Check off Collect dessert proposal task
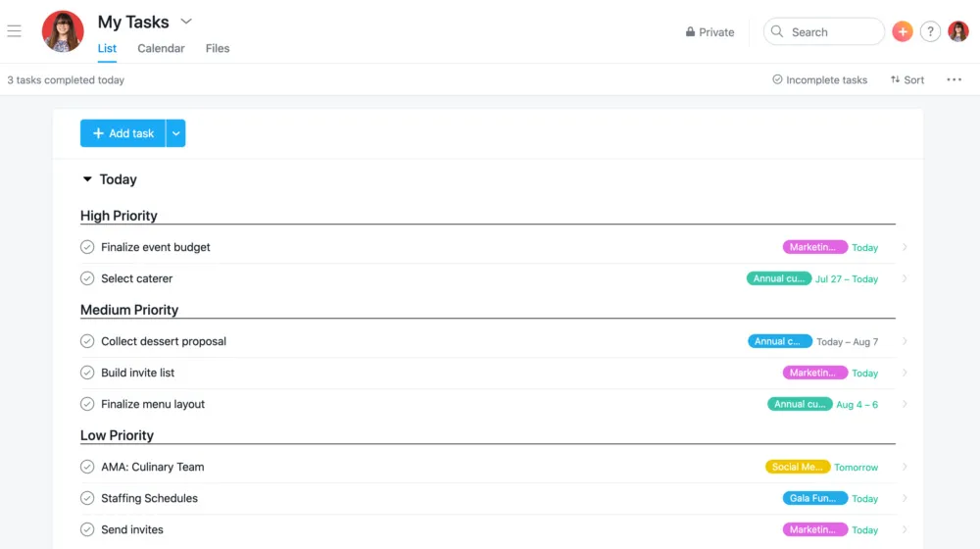 coord(87,341)
